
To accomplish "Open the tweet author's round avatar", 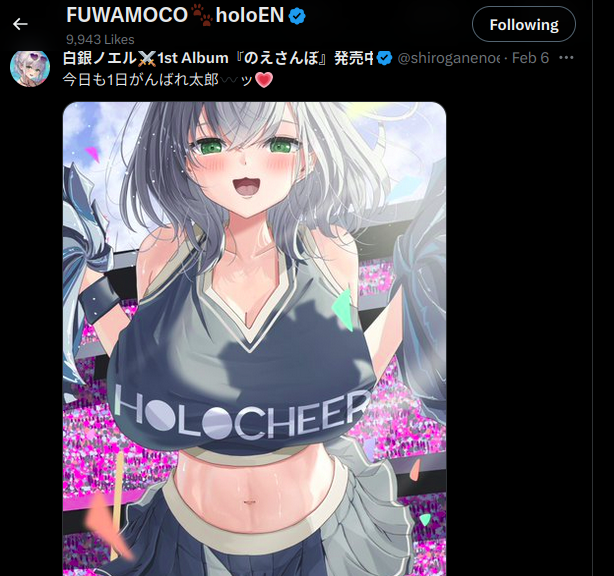I will [x=30, y=68].
